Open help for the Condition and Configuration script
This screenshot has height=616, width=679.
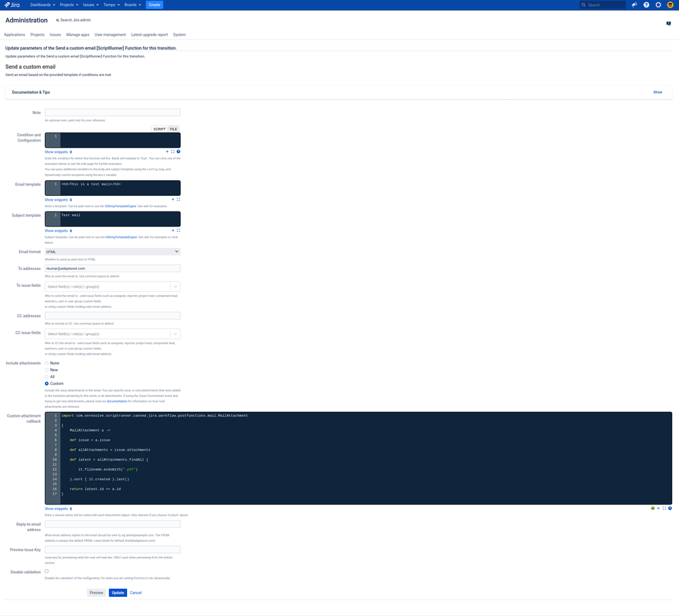click(178, 152)
